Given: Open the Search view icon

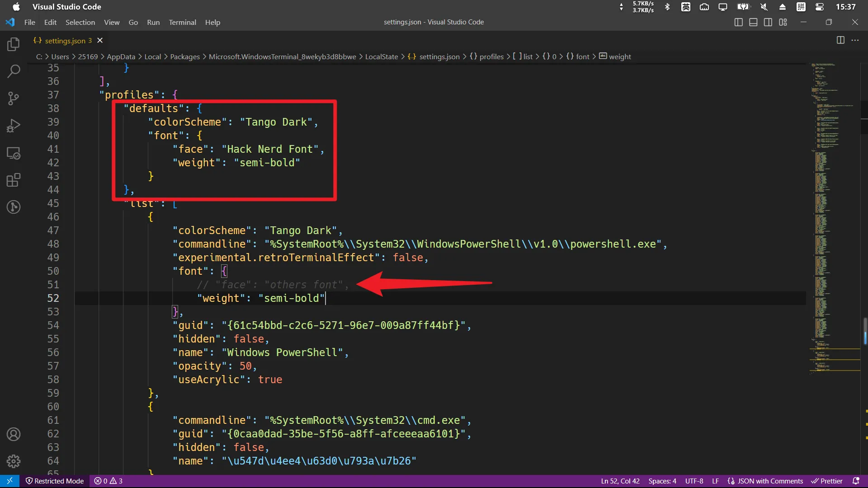Looking at the screenshot, I should [x=14, y=71].
